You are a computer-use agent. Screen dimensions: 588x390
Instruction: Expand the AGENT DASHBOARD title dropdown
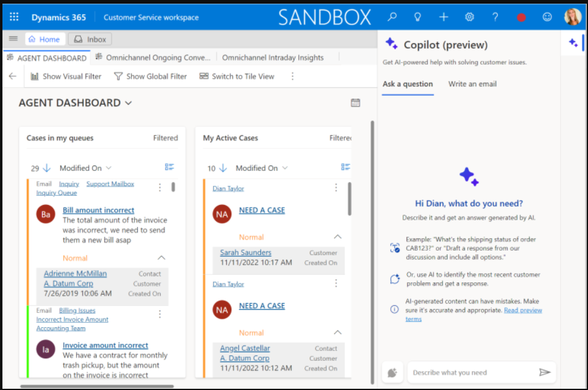point(128,103)
